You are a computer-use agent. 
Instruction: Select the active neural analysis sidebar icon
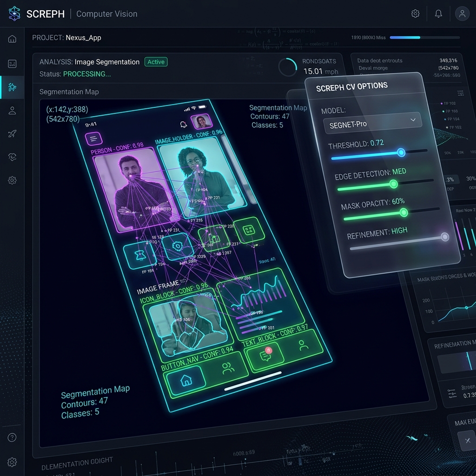tap(12, 87)
